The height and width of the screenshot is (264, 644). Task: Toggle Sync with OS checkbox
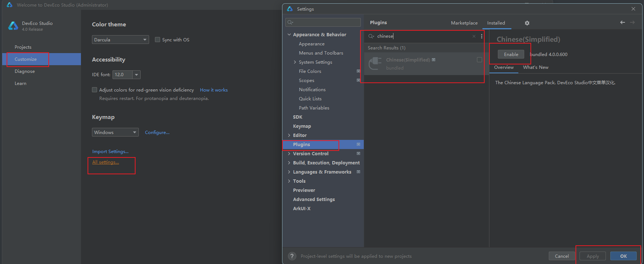coord(158,40)
